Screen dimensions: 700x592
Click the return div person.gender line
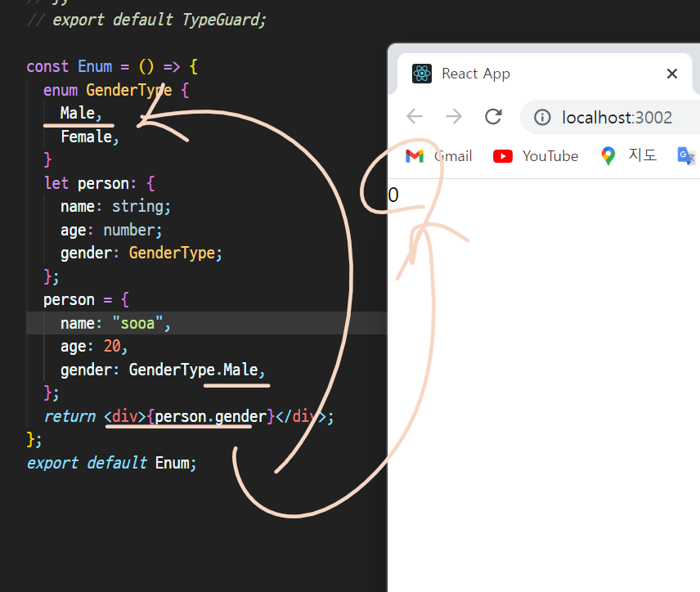pos(188,416)
